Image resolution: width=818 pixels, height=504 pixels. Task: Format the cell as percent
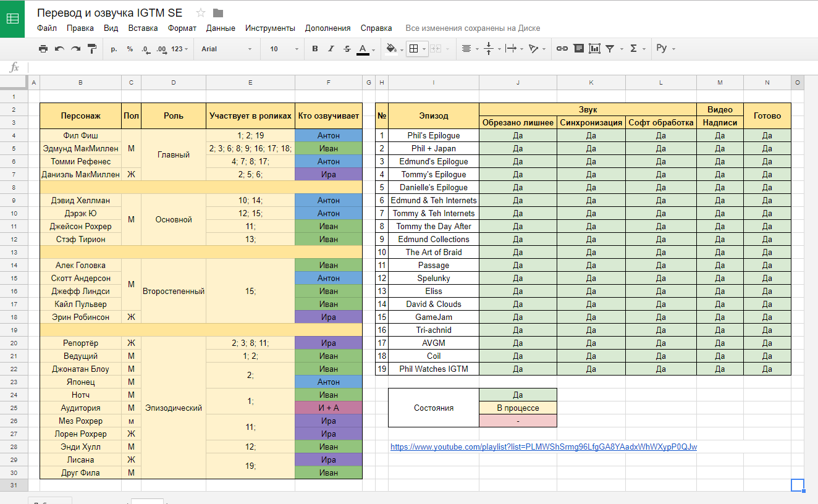pyautogui.click(x=130, y=49)
